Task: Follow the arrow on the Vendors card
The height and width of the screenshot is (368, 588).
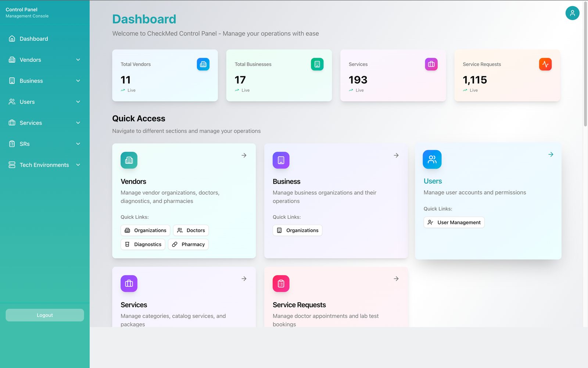Action: coord(244,155)
